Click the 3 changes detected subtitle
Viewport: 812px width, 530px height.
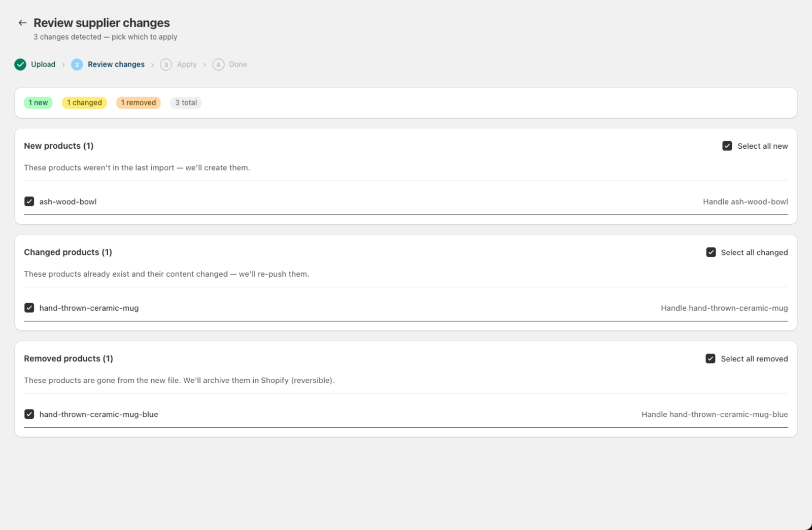click(x=106, y=37)
